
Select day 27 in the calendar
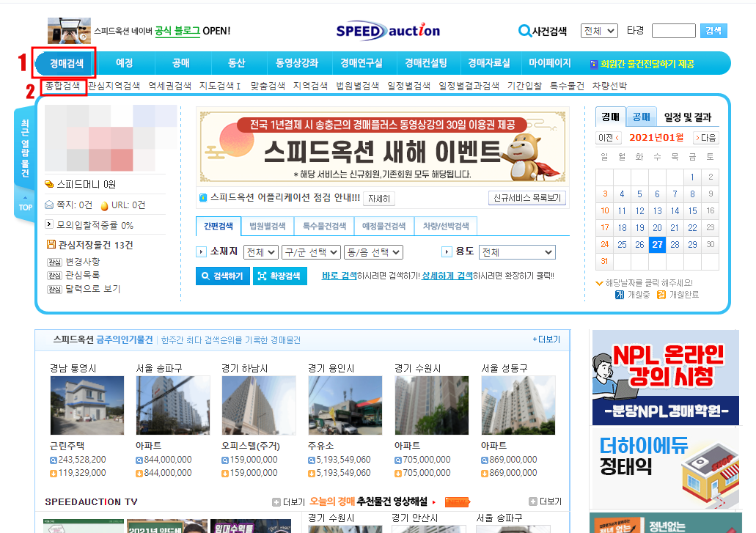(657, 244)
